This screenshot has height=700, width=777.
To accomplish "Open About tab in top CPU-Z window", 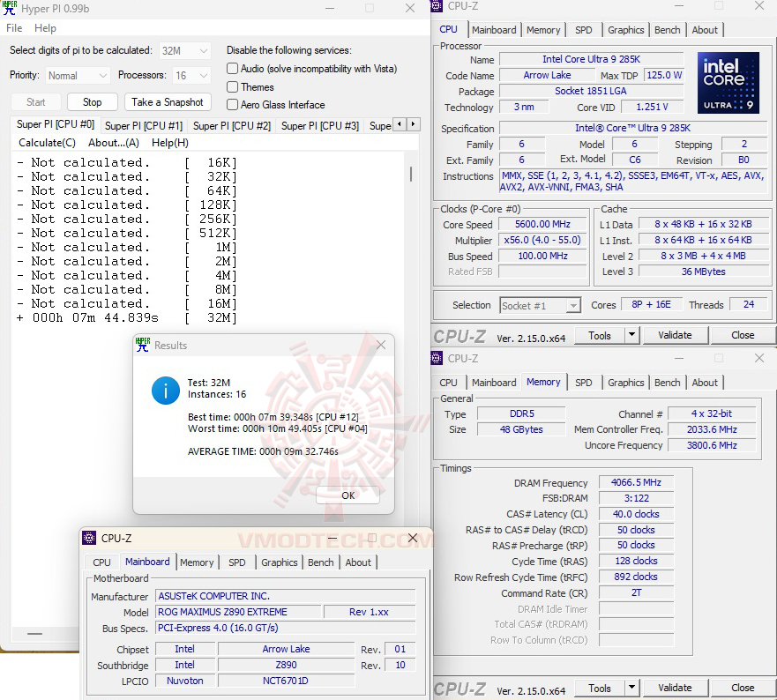I will [705, 30].
